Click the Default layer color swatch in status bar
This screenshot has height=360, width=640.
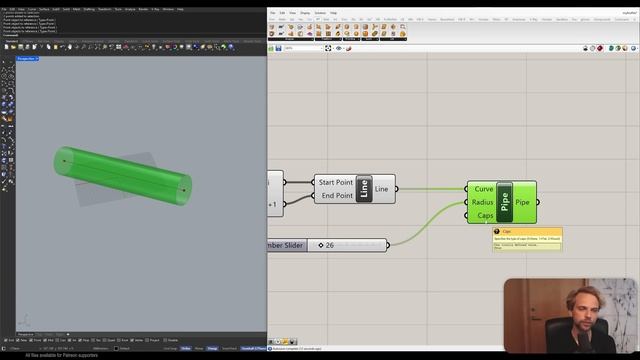pos(116,348)
